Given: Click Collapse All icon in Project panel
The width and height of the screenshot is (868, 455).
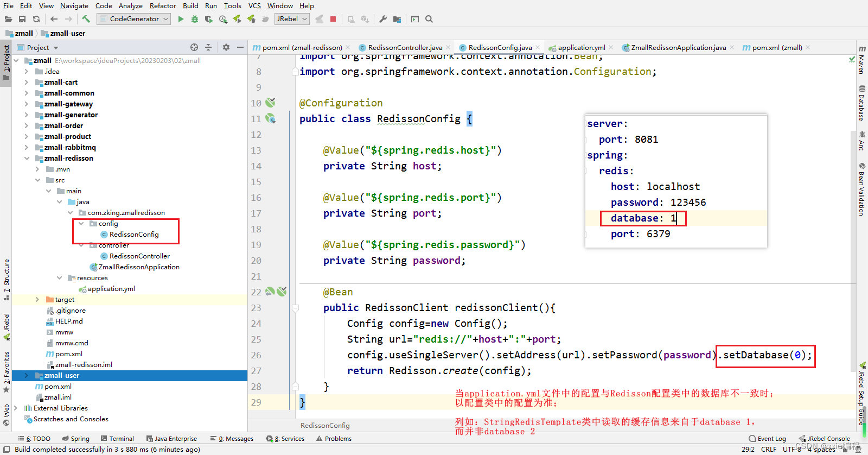Looking at the screenshot, I should (x=208, y=47).
